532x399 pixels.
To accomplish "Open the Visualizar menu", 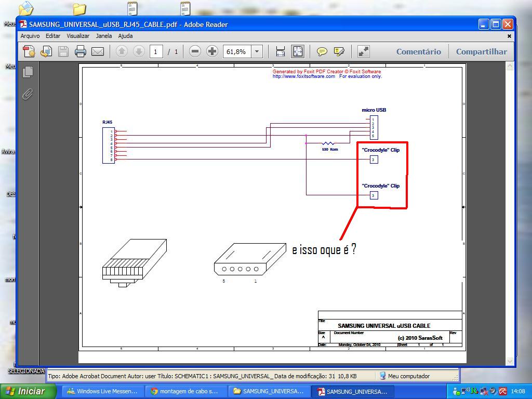I will pyautogui.click(x=78, y=36).
